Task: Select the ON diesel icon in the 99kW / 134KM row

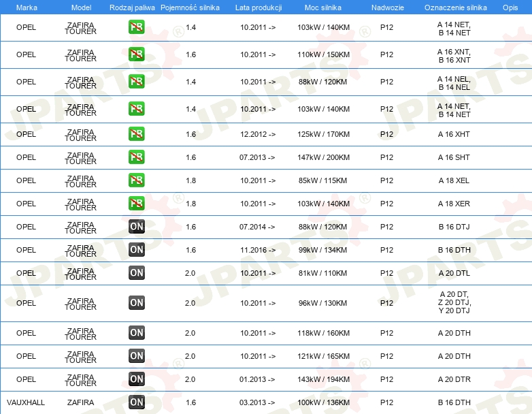Action: 137,250
